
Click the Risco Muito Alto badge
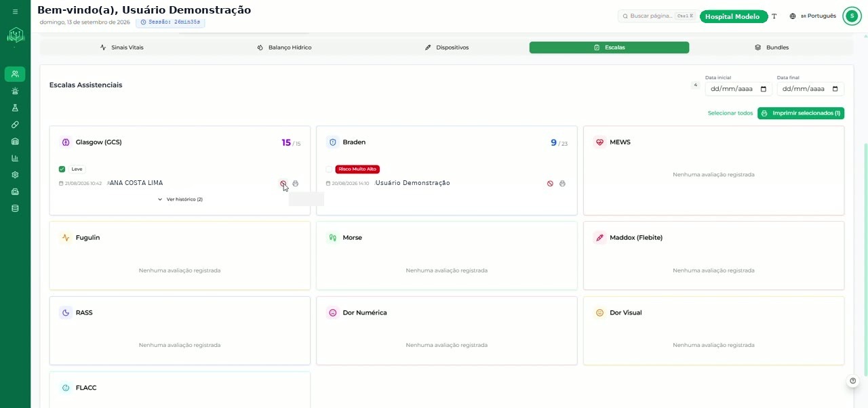[x=357, y=169]
